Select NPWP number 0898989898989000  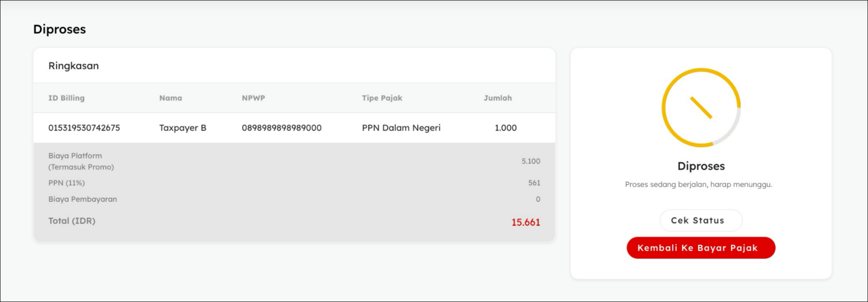point(281,128)
